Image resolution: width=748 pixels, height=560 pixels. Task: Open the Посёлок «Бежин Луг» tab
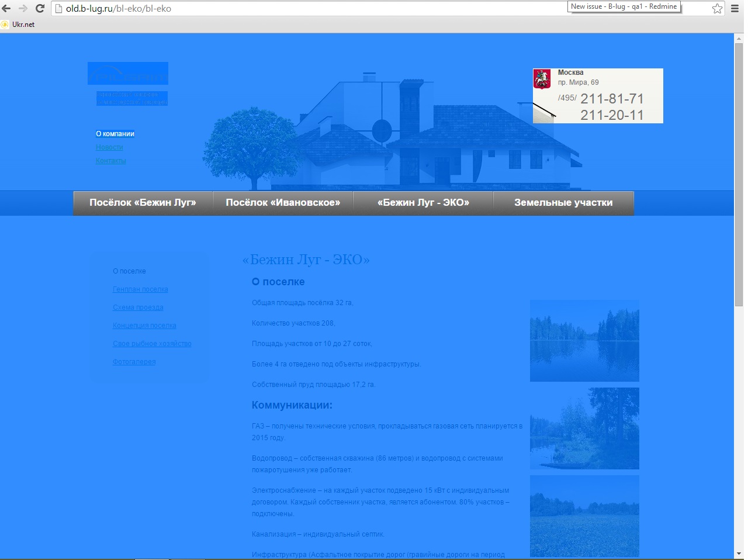pos(143,203)
